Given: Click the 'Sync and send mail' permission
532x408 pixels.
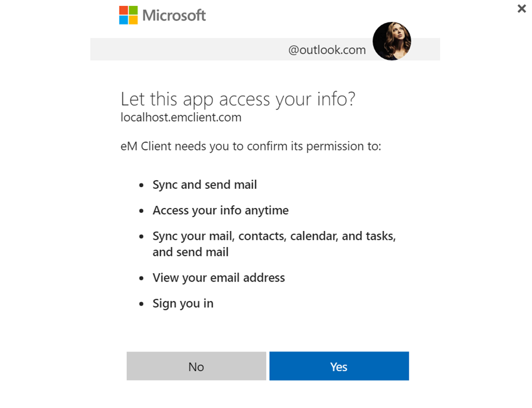Looking at the screenshot, I should point(204,185).
